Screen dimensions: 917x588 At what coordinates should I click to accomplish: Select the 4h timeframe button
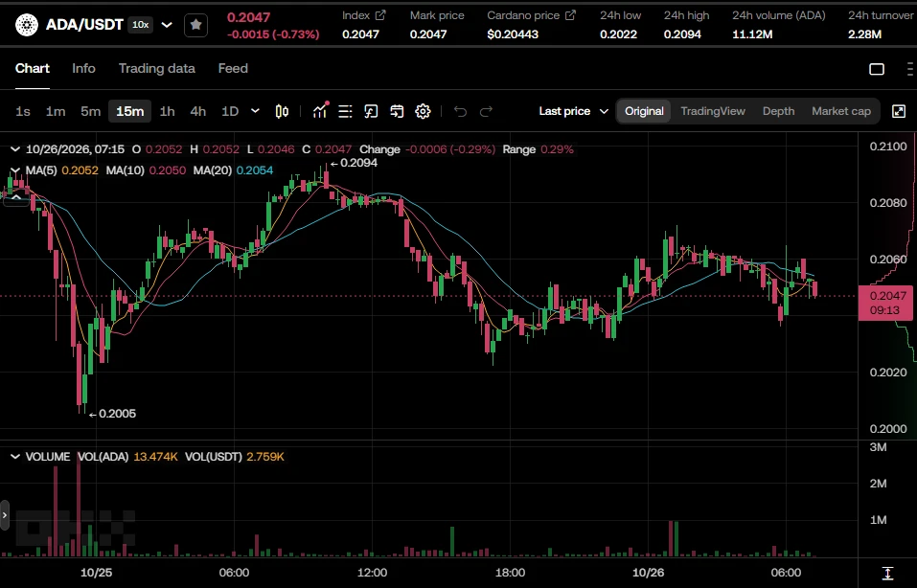click(x=197, y=111)
